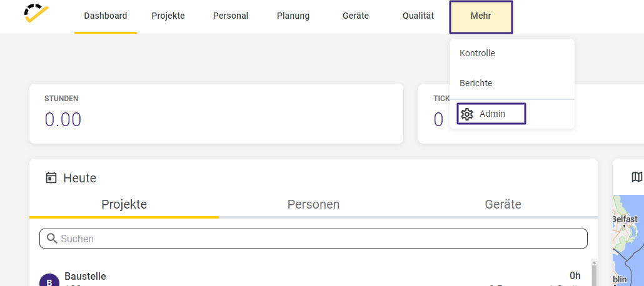Go to Projekte in top navigation

coord(168,16)
